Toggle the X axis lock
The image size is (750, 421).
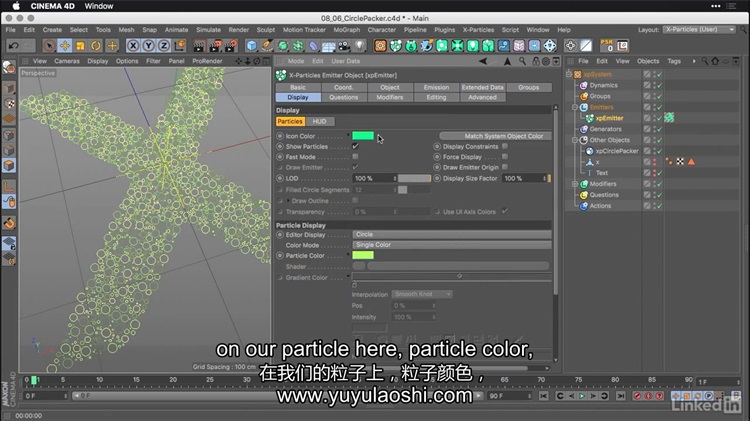(133, 46)
